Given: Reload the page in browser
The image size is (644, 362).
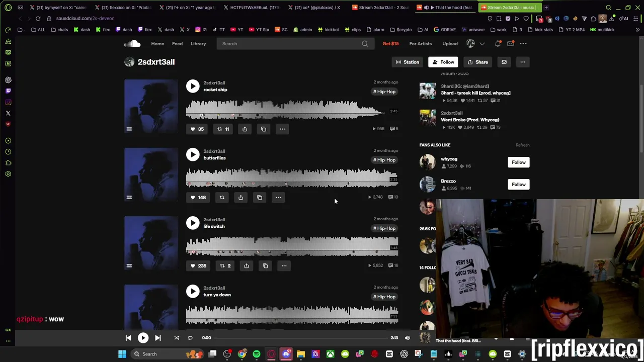Looking at the screenshot, I should click(x=38, y=19).
